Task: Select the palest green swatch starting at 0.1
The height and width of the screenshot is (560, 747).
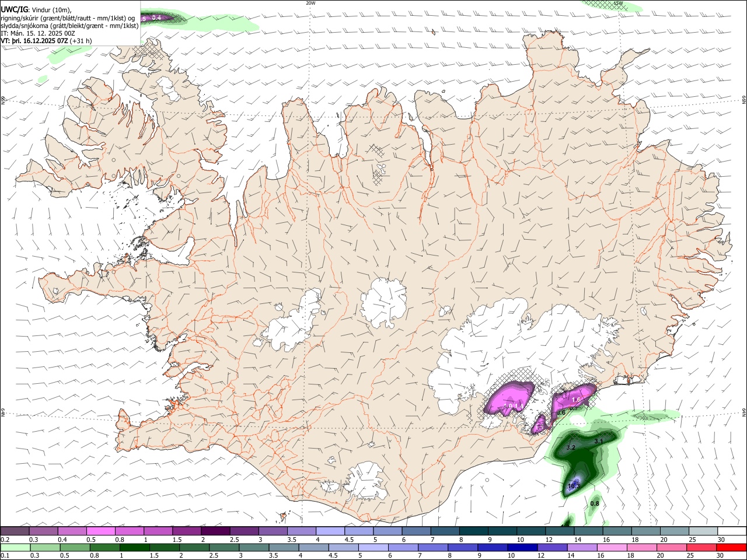Action: click(x=15, y=548)
